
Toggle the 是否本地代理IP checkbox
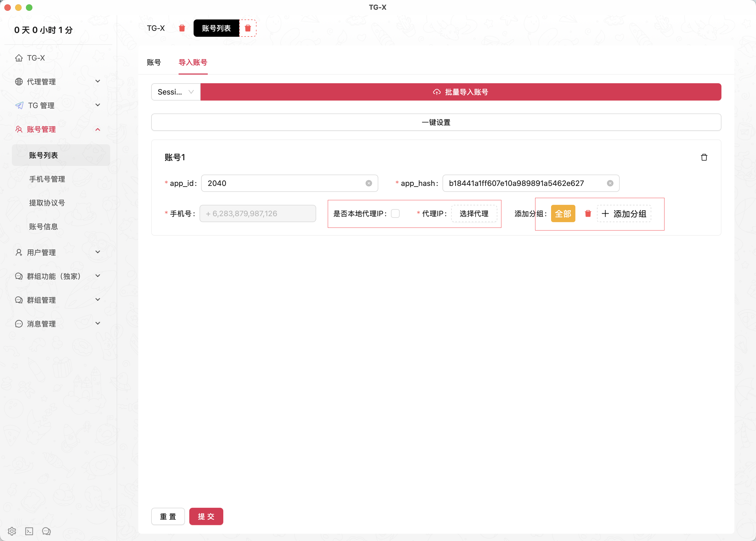[395, 213]
